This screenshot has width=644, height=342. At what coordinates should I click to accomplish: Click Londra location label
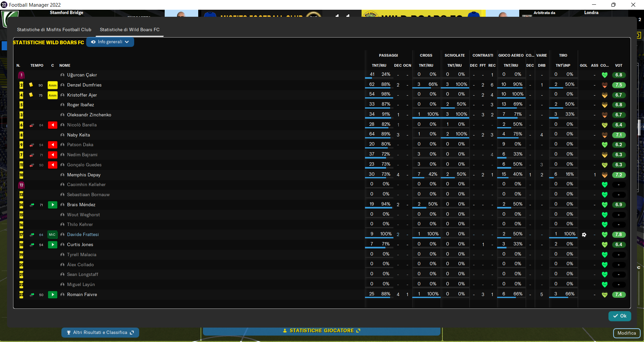pyautogui.click(x=591, y=12)
